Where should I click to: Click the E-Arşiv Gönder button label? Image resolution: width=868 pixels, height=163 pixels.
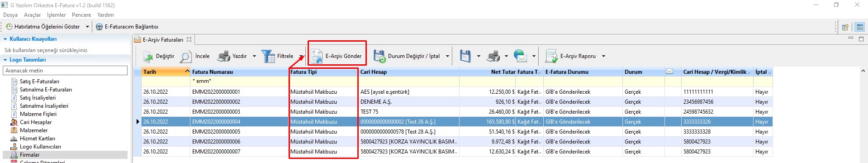(x=343, y=56)
